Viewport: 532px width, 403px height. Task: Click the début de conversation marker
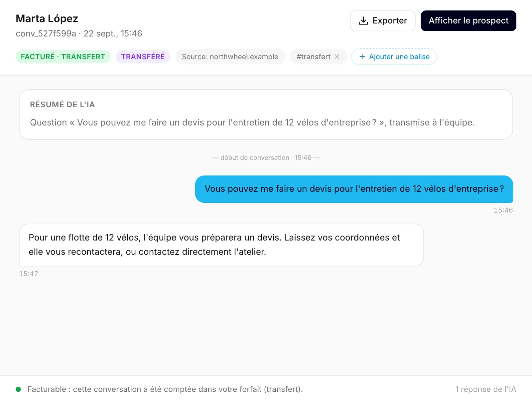coord(266,158)
